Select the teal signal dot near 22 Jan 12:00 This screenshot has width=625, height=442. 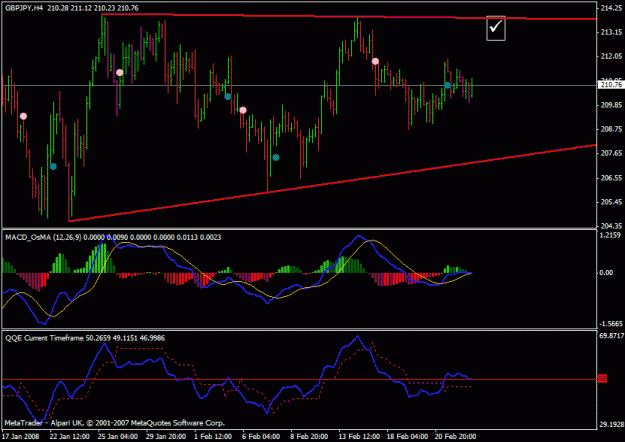53,166
